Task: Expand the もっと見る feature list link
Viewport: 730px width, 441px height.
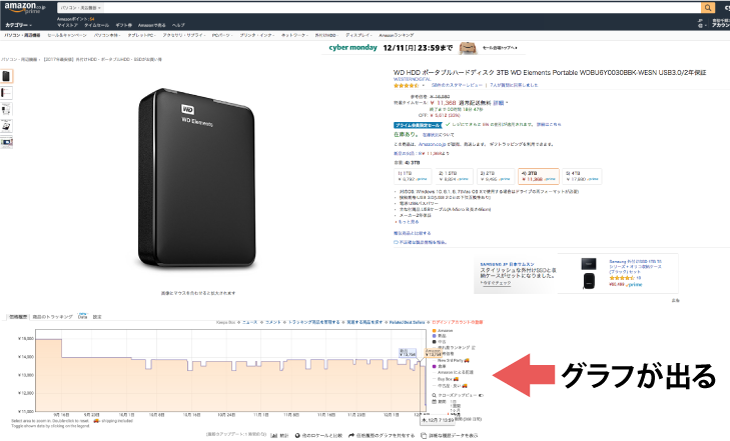Action: click(x=408, y=222)
